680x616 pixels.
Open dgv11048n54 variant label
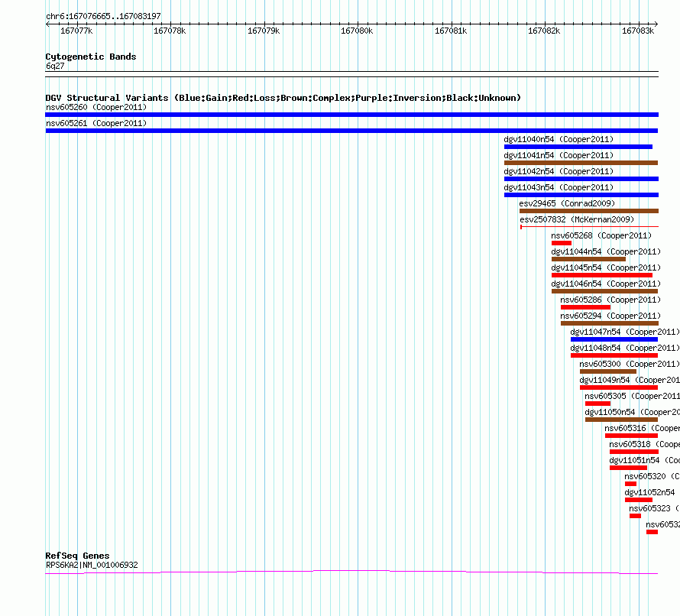625,348
